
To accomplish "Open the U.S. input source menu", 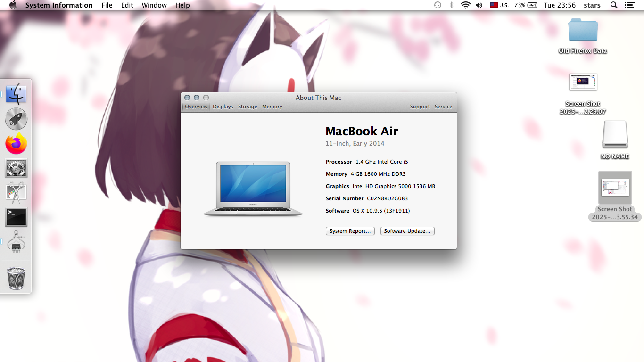I will click(x=500, y=5).
